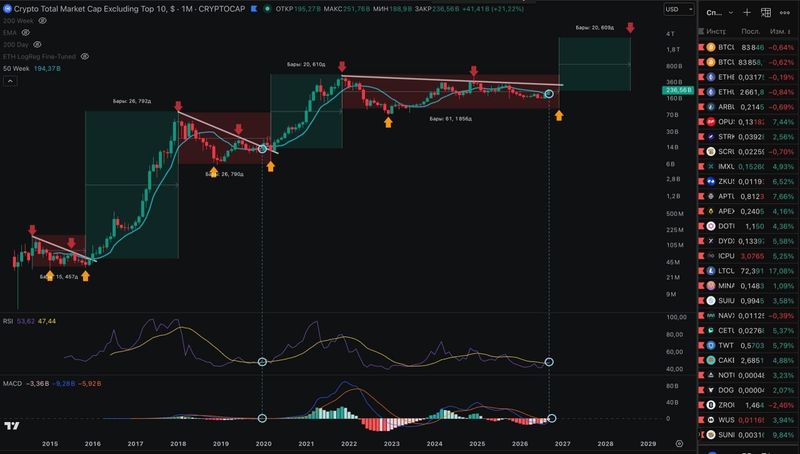Show the ETH LogReg Fine-Tuned indicator
The height and width of the screenshot is (454, 800).
85,57
